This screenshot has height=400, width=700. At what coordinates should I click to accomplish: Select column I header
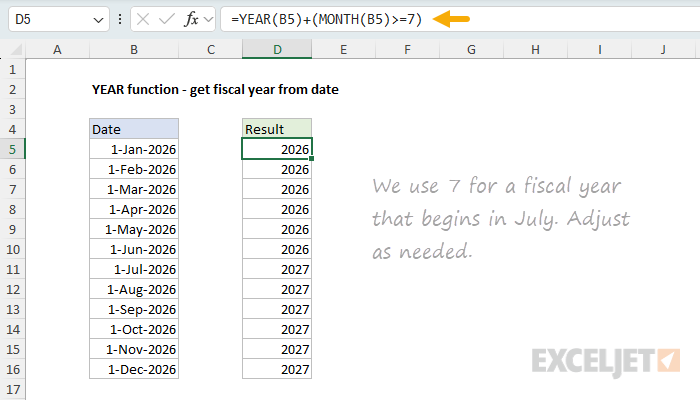pos(600,50)
